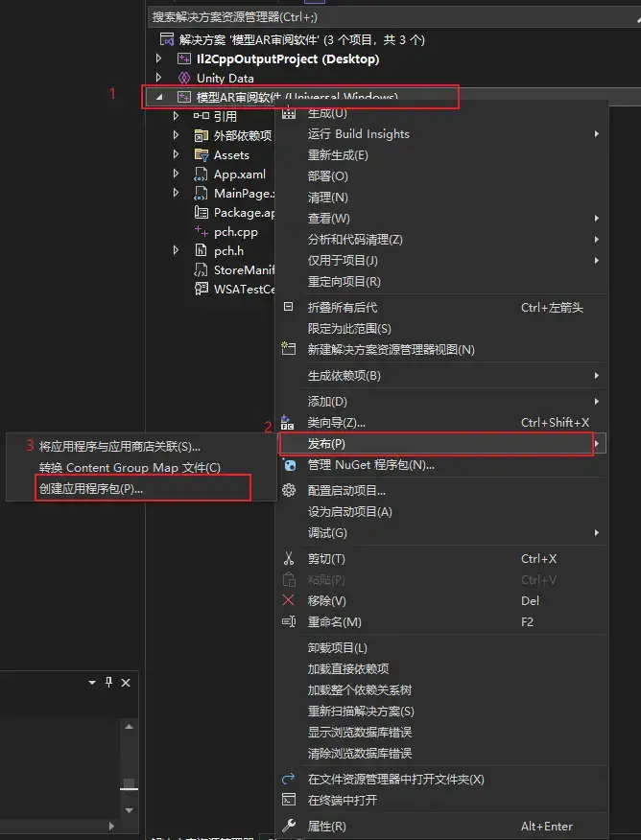Click the lower-left horizontal scrollbar's right arrow
641x840 pixels.
click(x=111, y=826)
